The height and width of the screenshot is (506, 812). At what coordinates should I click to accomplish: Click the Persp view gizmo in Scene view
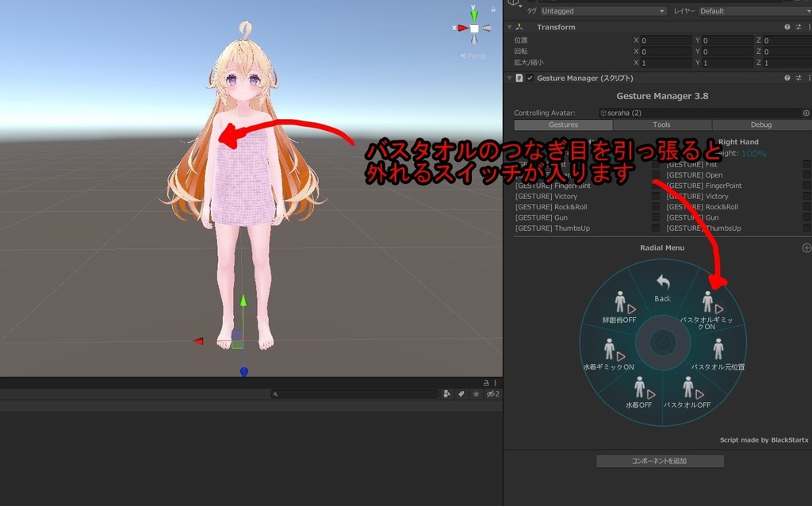coord(473,56)
